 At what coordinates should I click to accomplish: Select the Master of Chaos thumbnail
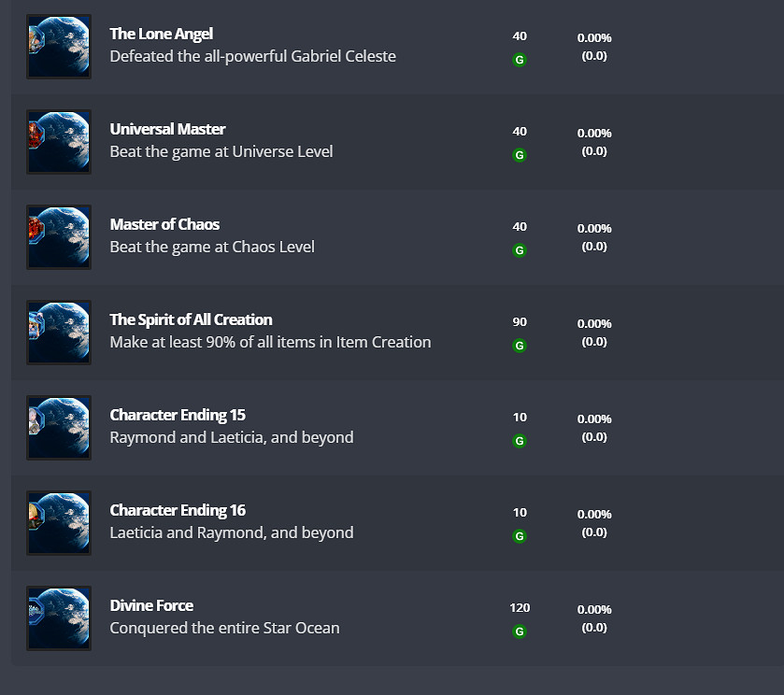pyautogui.click(x=59, y=237)
